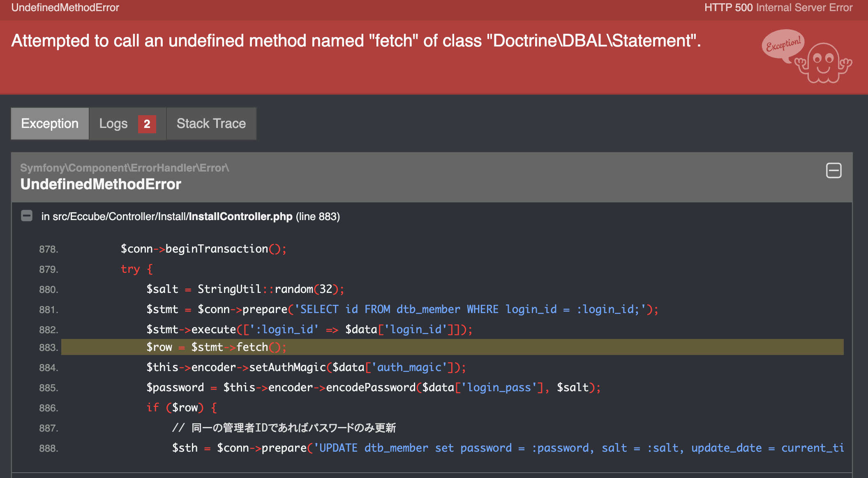This screenshot has width=868, height=478.
Task: Click the UndefinedMethodError class heading
Action: point(101,184)
